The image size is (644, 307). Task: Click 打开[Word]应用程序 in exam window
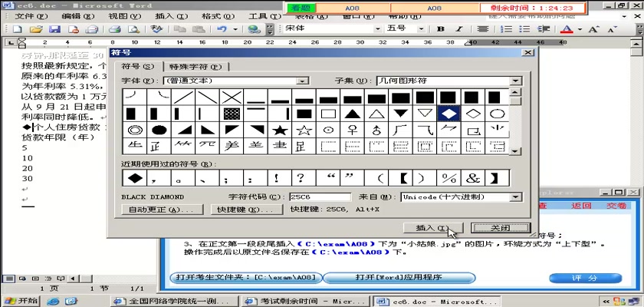399,277
